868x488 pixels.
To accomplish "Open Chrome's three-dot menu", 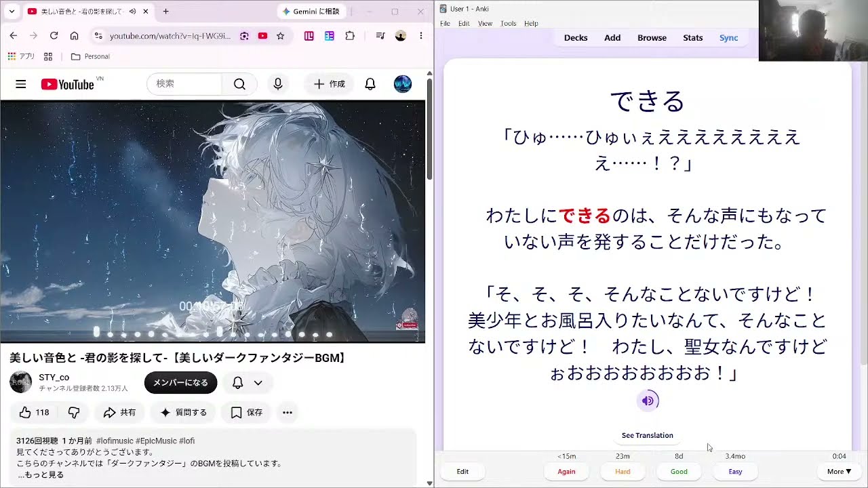I will pyautogui.click(x=421, y=36).
